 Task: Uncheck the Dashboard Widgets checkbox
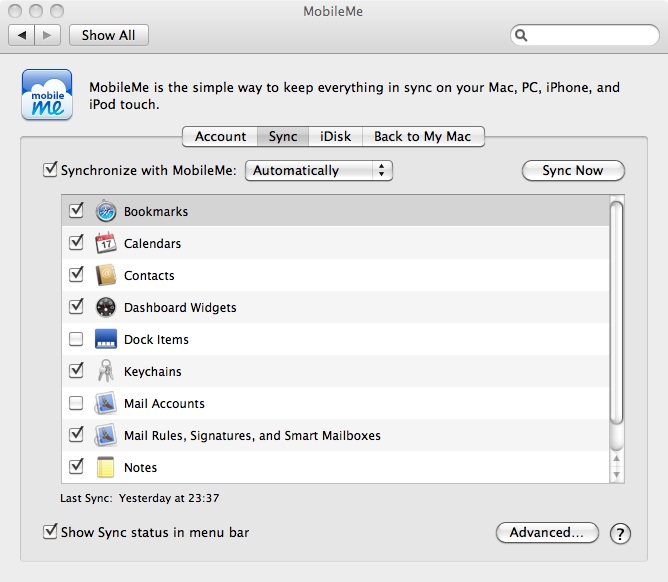click(x=76, y=306)
